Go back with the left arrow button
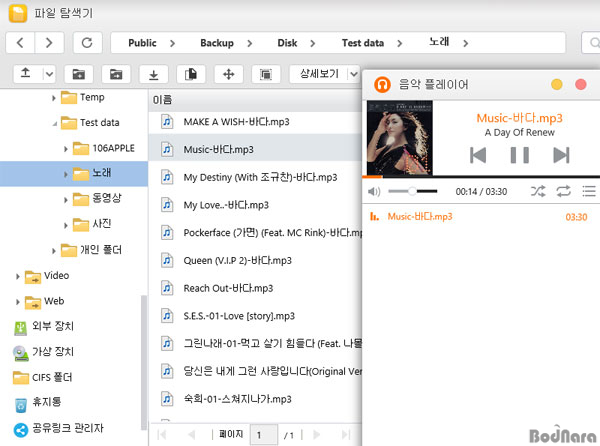600x446 pixels. pyautogui.click(x=20, y=42)
